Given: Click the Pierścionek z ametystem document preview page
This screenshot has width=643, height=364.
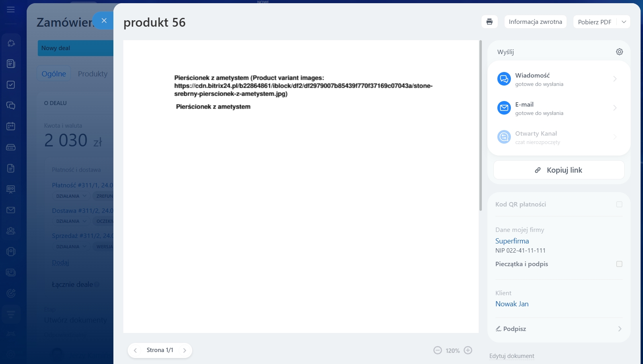Looking at the screenshot, I should [301, 187].
